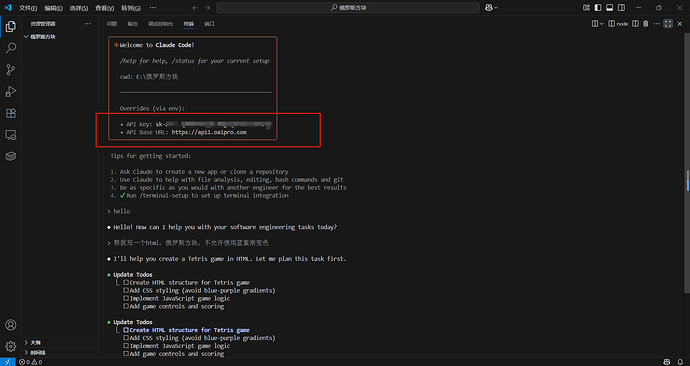Open the 查看 menu
Image resolution: width=690 pixels, height=366 pixels.
click(x=104, y=8)
